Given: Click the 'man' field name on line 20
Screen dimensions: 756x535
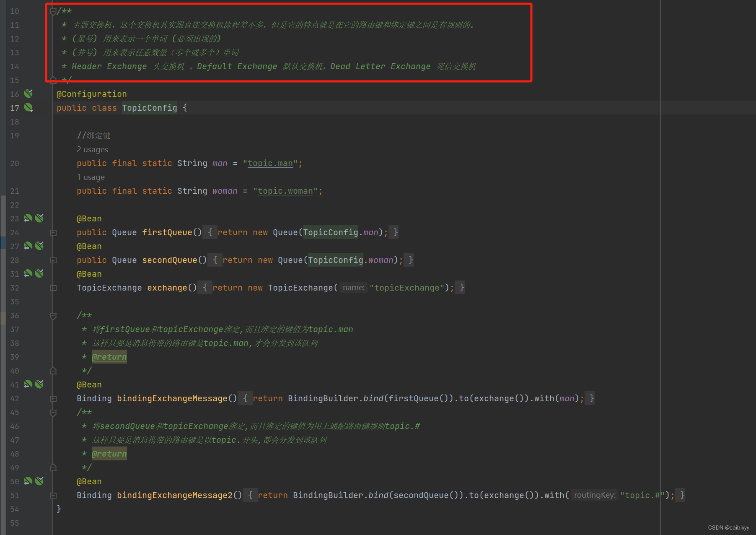Looking at the screenshot, I should point(220,163).
